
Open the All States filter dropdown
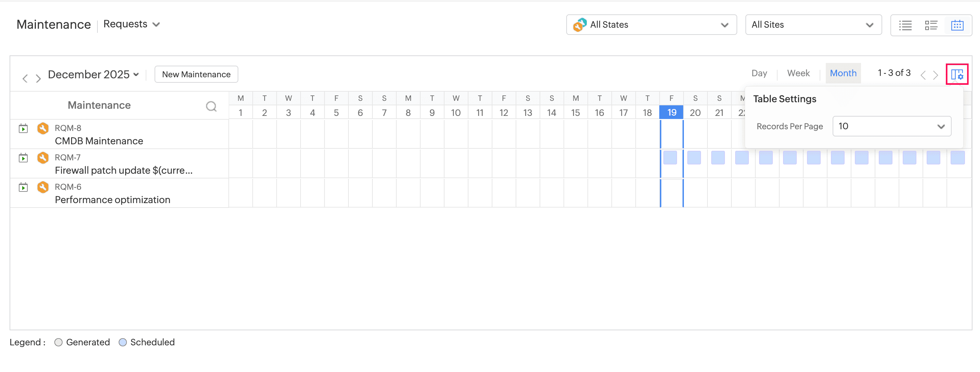[651, 25]
